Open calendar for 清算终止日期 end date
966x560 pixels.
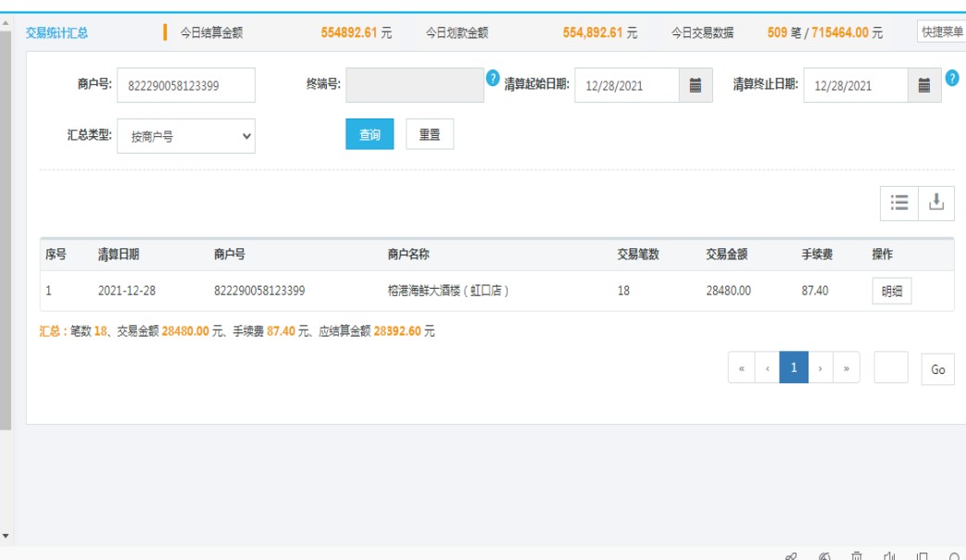(923, 85)
